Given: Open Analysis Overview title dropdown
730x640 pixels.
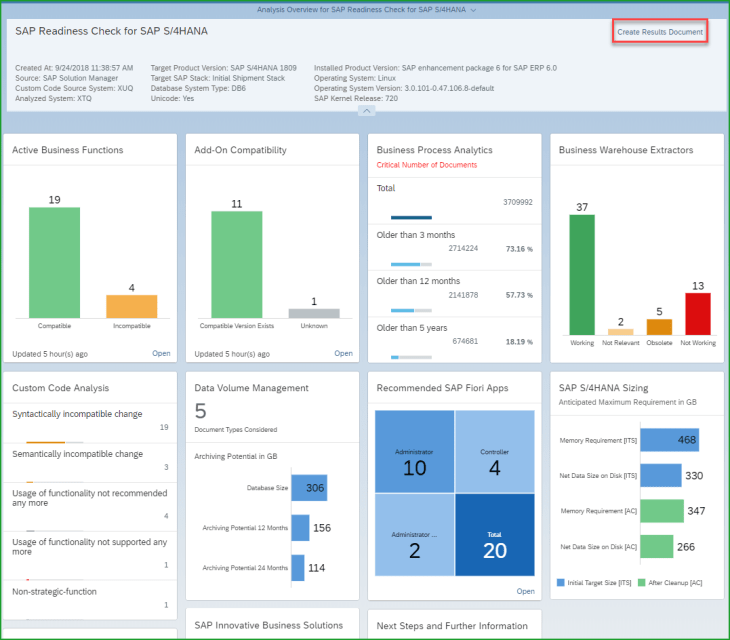Looking at the screenshot, I should click(473, 10).
